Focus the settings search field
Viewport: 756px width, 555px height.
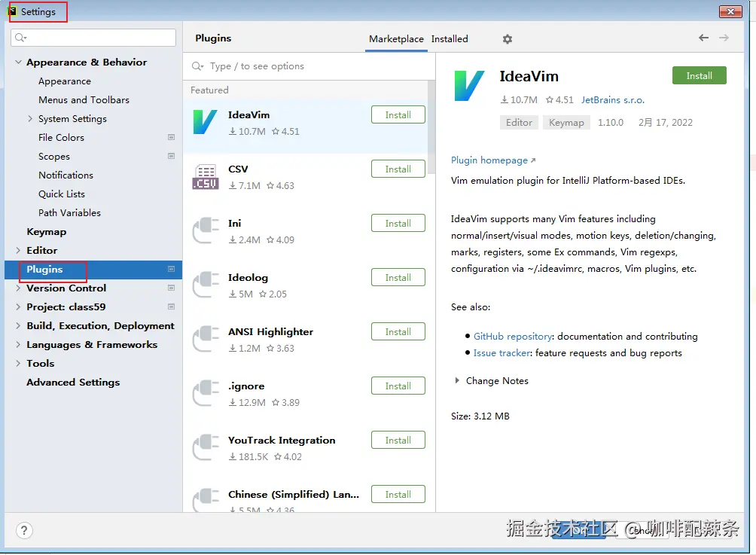coord(93,38)
